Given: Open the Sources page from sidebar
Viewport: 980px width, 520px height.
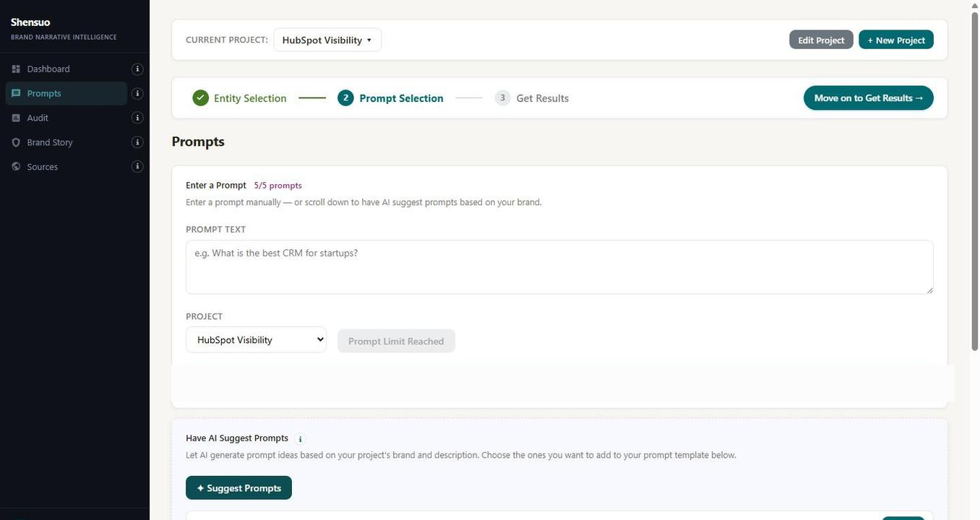Looking at the screenshot, I should (x=42, y=167).
